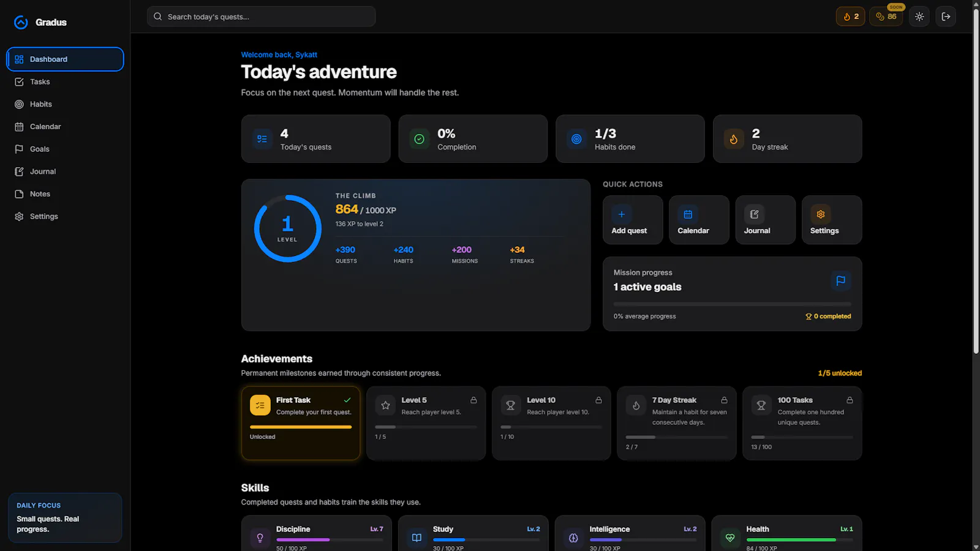The height and width of the screenshot is (551, 980).
Task: Click the 1/5 unlocked label
Action: pos(840,373)
